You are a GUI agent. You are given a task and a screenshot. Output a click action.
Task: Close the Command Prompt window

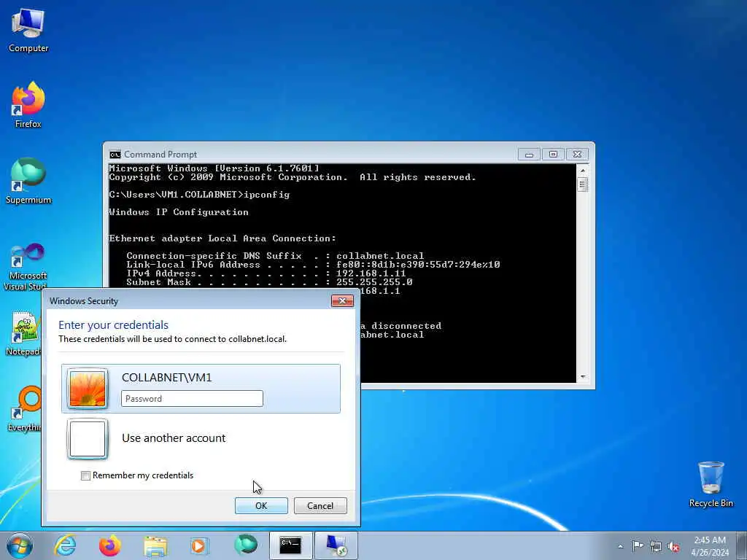[577, 155]
